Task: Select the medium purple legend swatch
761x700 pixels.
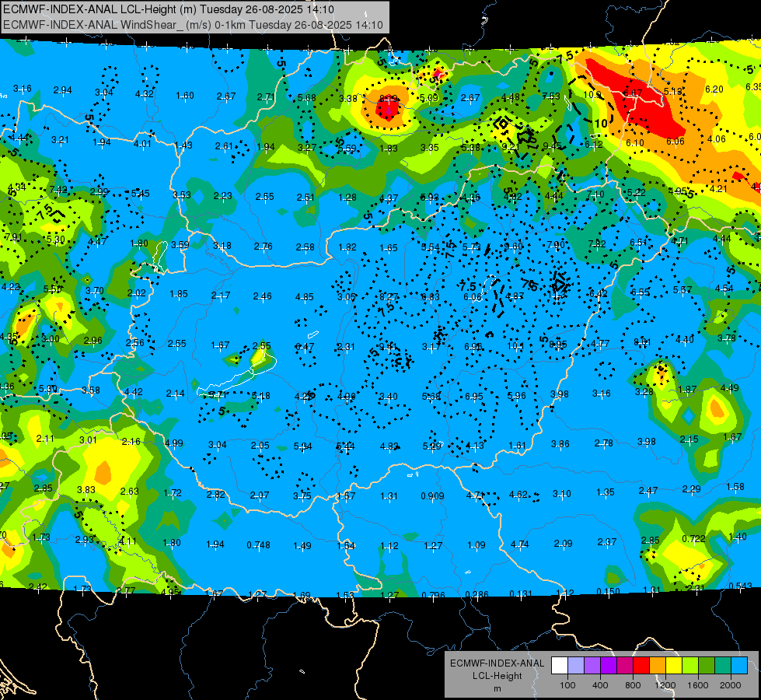Action: (x=592, y=666)
